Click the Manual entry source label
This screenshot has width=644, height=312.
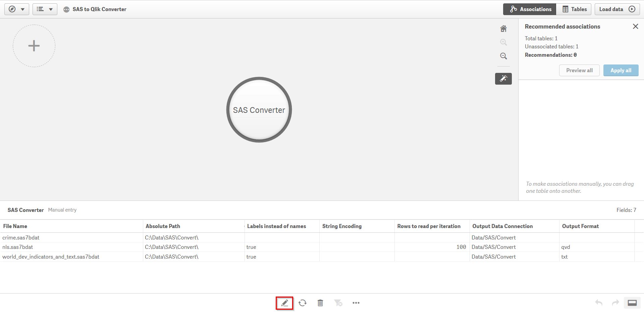pyautogui.click(x=62, y=210)
